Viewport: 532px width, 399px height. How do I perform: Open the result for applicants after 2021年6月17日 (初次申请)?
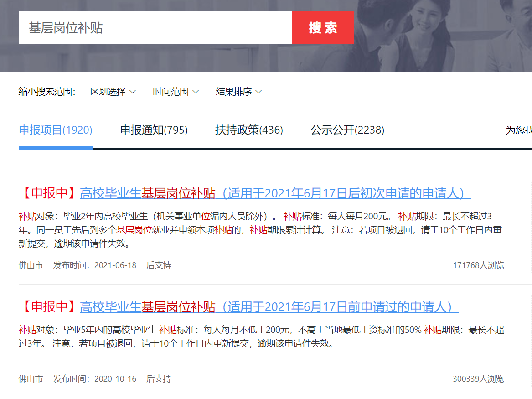[275, 193]
